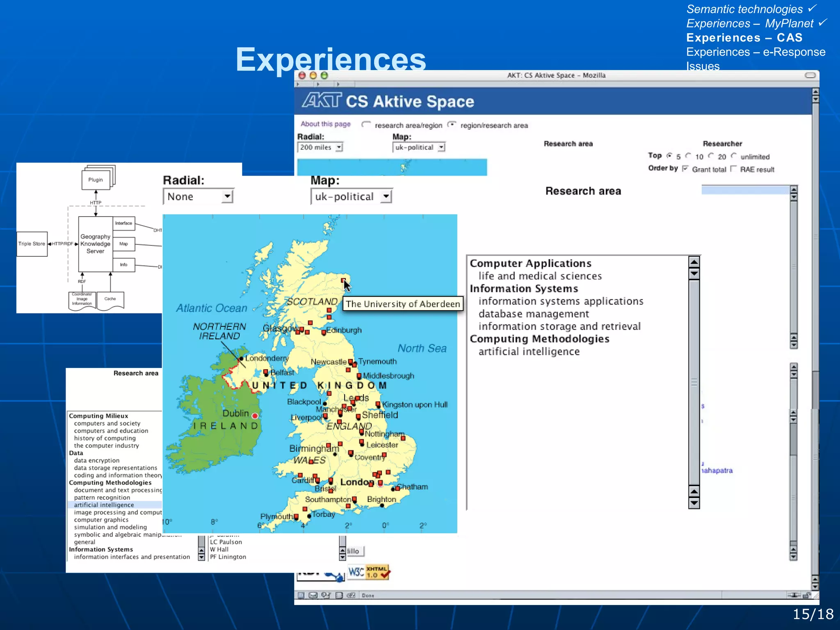Select the Liverpool marker on the map
The width and height of the screenshot is (840, 630).
[x=325, y=416]
